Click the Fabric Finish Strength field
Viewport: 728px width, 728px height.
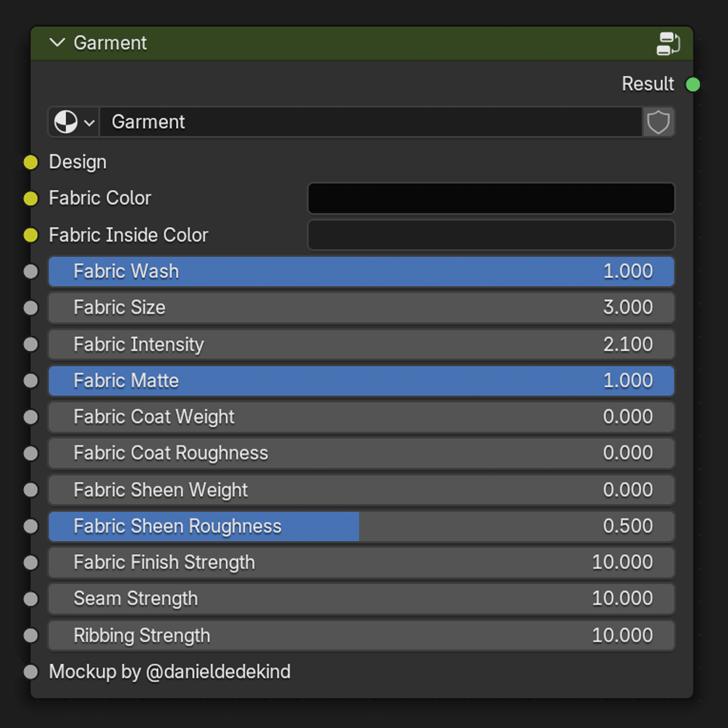click(x=361, y=563)
